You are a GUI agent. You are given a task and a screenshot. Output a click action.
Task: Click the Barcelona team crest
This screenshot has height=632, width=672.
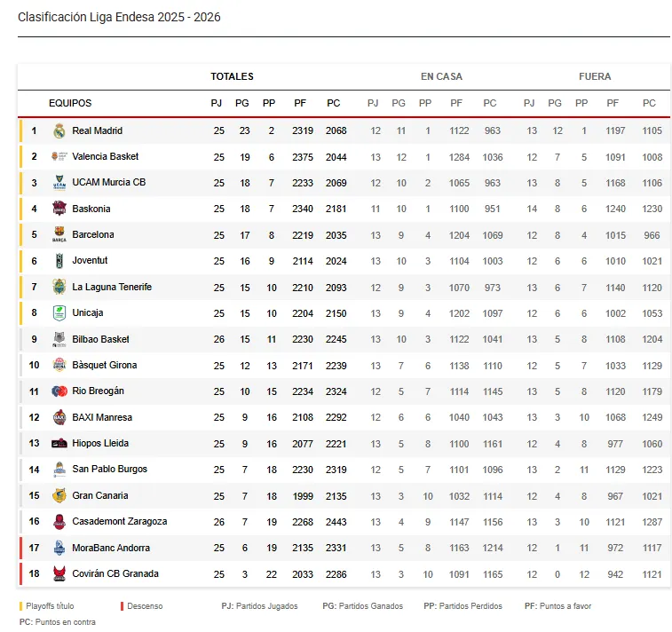tap(59, 234)
